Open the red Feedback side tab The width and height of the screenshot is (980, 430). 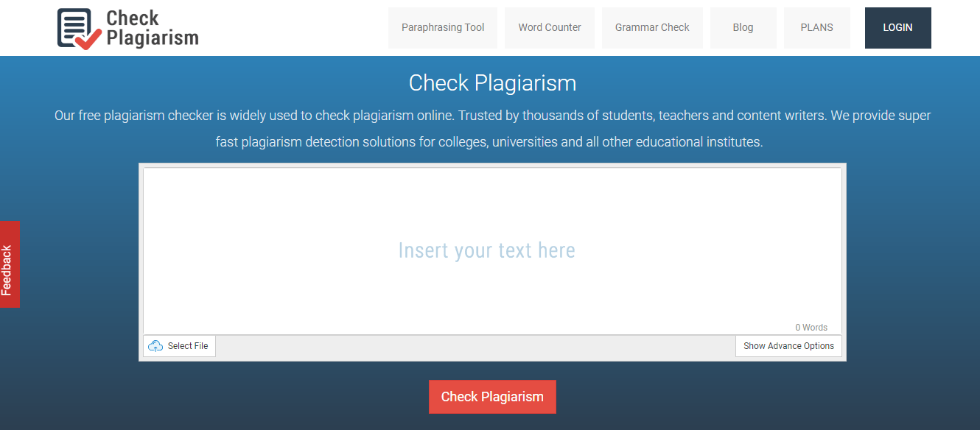[9, 264]
